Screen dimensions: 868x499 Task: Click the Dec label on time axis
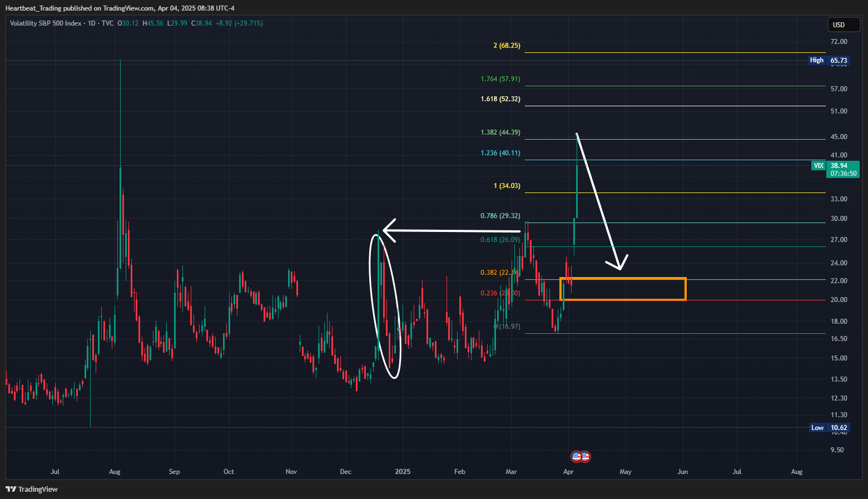click(x=345, y=472)
